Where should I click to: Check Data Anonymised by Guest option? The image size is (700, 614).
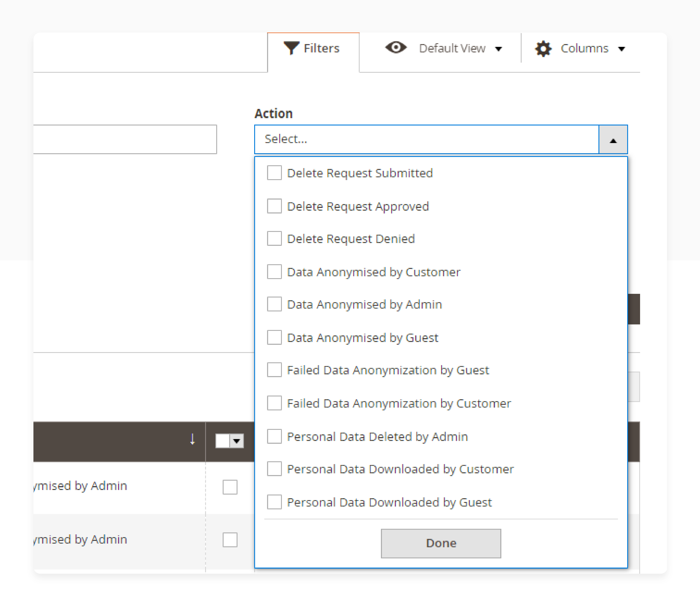pyautogui.click(x=274, y=337)
